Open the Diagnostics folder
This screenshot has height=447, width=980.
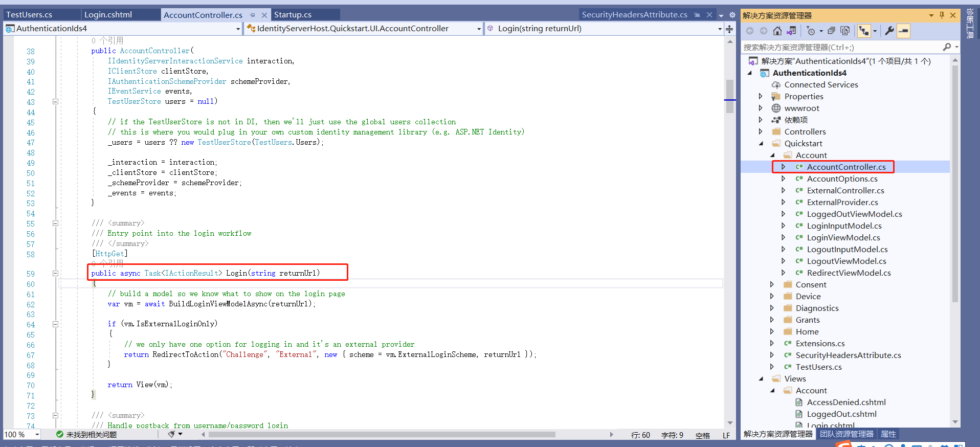point(817,308)
